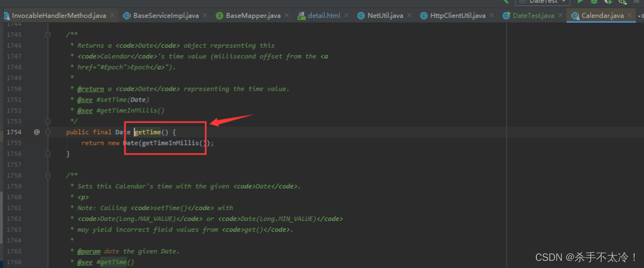Close the BaseServiceImpl.java tab
Screen dimensions: 644x268
[205, 16]
